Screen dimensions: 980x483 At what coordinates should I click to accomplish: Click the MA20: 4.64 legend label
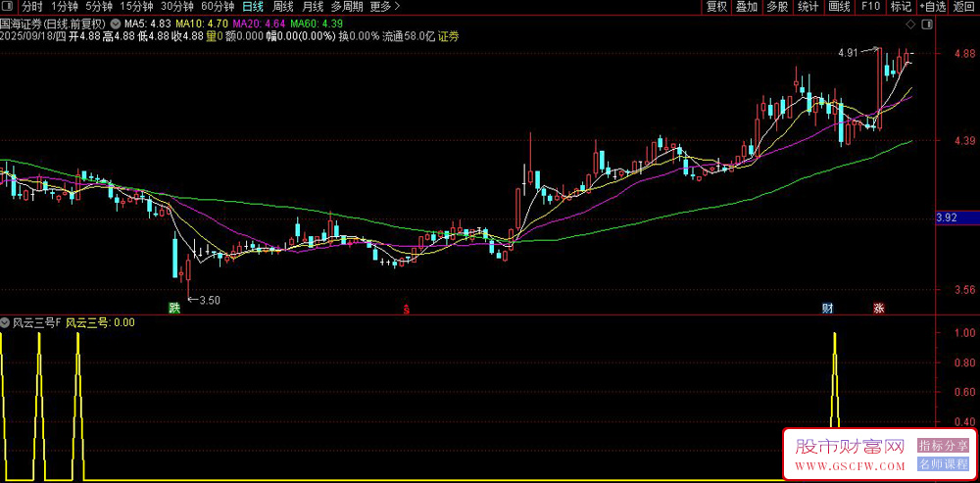tap(259, 24)
